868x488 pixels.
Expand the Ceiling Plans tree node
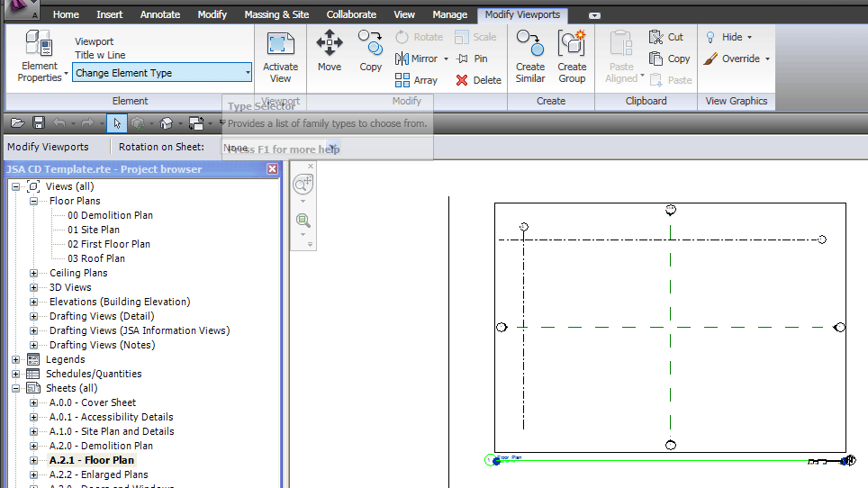click(34, 273)
